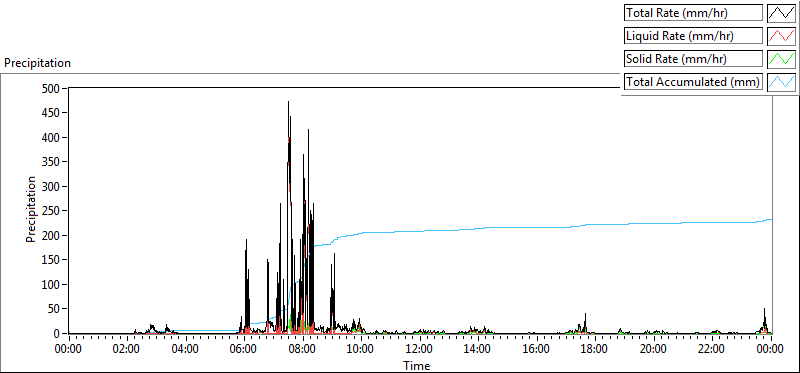The image size is (800, 373).
Task: Select the Total Rate (mm/hr) legend label
Action: click(x=693, y=13)
